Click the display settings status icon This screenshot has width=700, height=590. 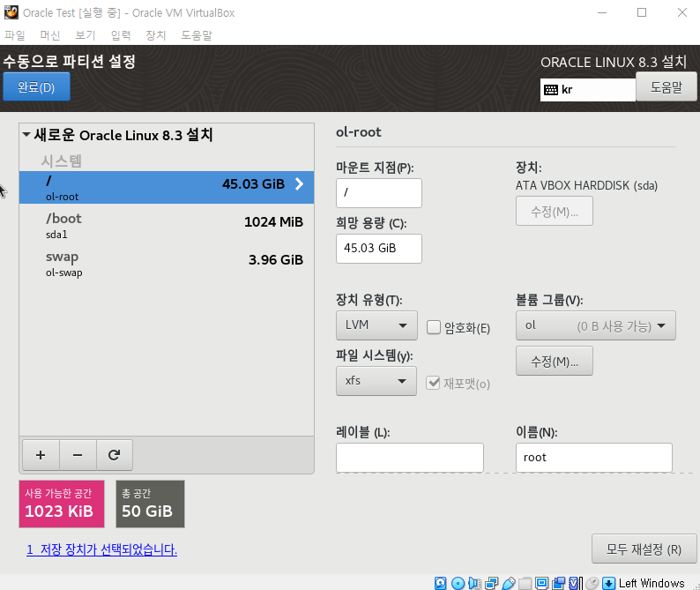click(541, 583)
